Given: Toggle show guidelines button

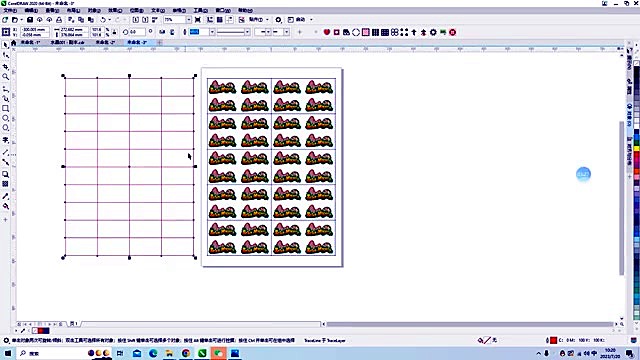Looking at the screenshot, I should [229, 20].
